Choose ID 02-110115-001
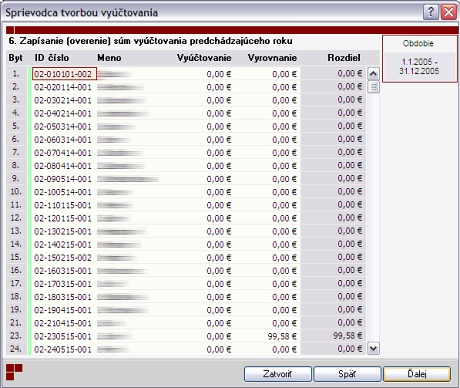The width and height of the screenshot is (460, 388). [63, 205]
